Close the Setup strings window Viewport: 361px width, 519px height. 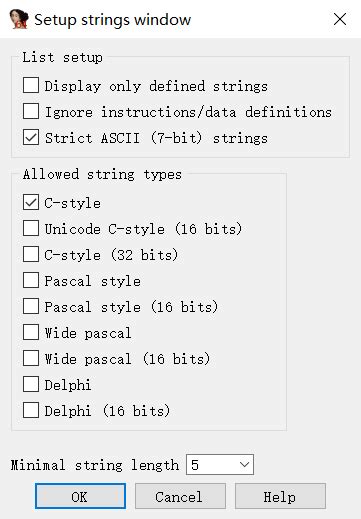(x=340, y=19)
